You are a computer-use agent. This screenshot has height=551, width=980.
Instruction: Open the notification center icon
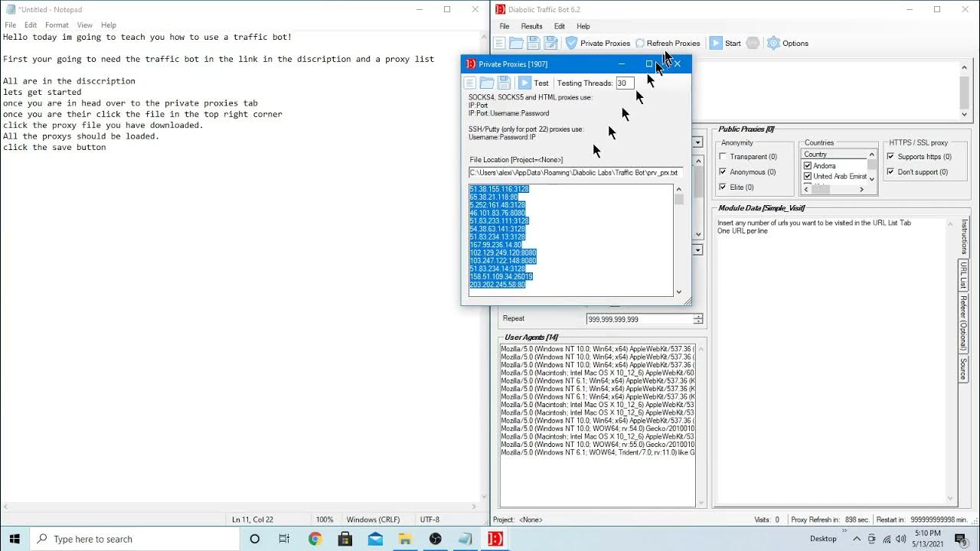click(961, 539)
